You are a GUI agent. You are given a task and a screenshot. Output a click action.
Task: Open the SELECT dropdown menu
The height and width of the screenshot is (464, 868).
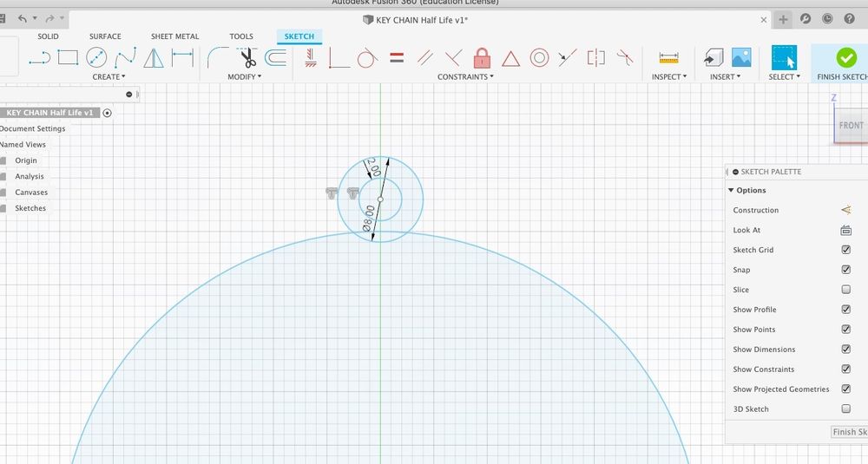pos(784,77)
